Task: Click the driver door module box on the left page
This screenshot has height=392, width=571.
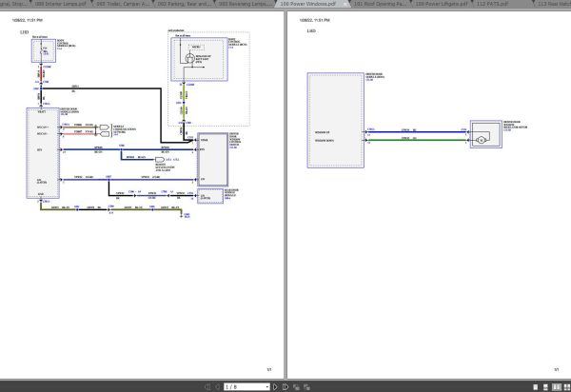Action: (43, 153)
